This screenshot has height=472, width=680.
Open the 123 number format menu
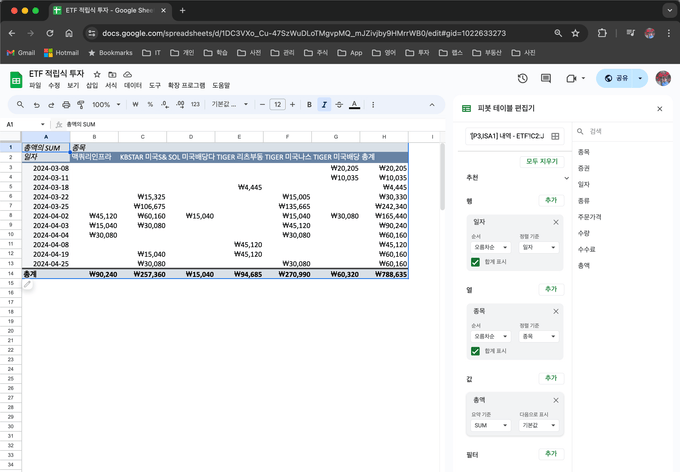click(195, 105)
